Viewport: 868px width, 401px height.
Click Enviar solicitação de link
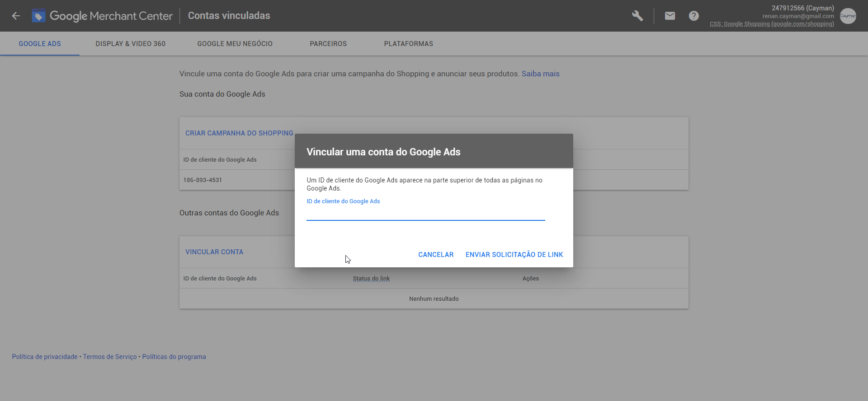[x=514, y=255]
